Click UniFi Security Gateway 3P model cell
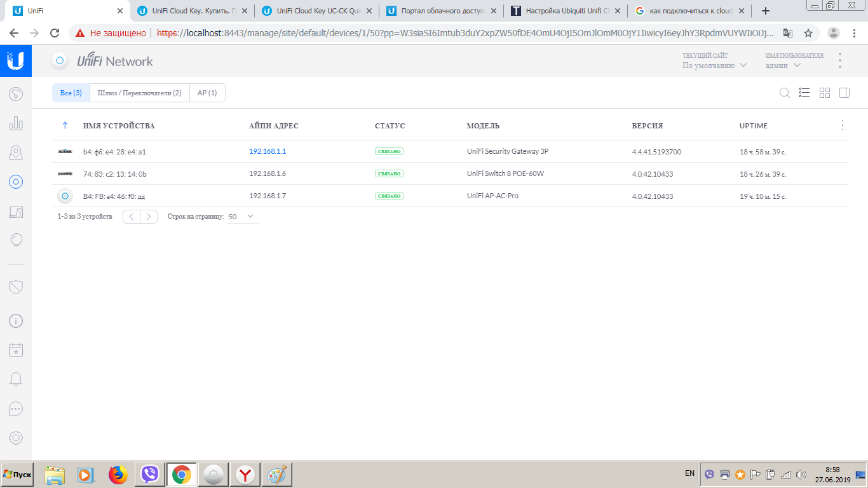 click(508, 151)
